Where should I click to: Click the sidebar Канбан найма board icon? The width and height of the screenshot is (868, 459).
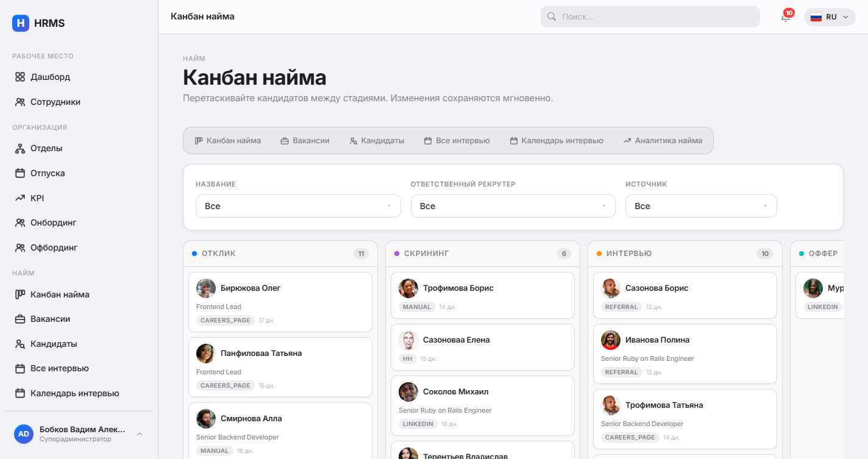[x=20, y=294]
